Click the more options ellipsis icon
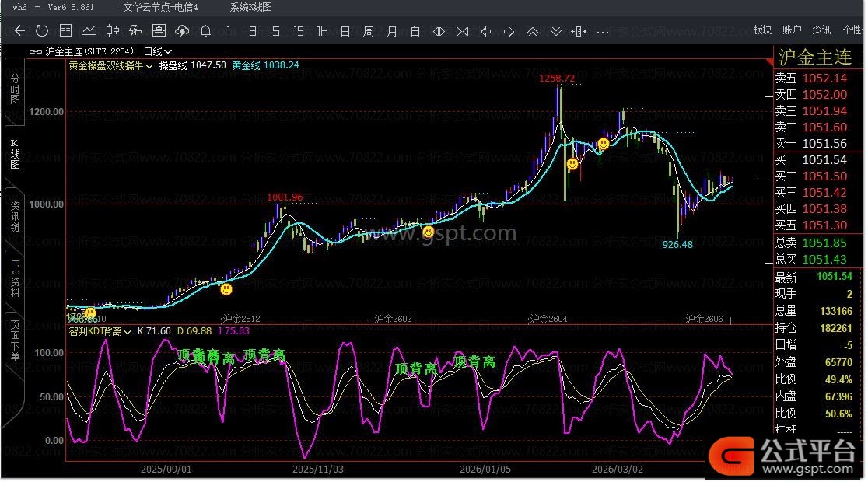The height and width of the screenshot is (482, 868). pyautogui.click(x=602, y=32)
